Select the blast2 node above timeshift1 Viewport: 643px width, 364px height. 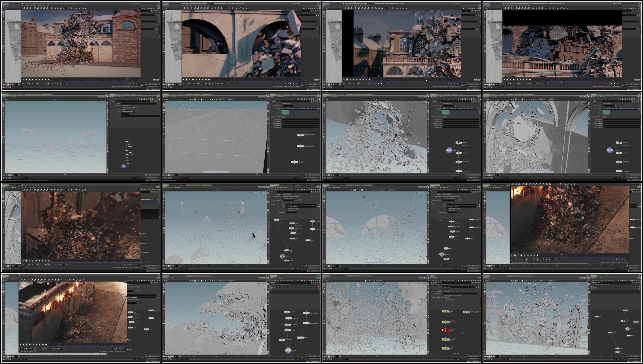[287, 312]
